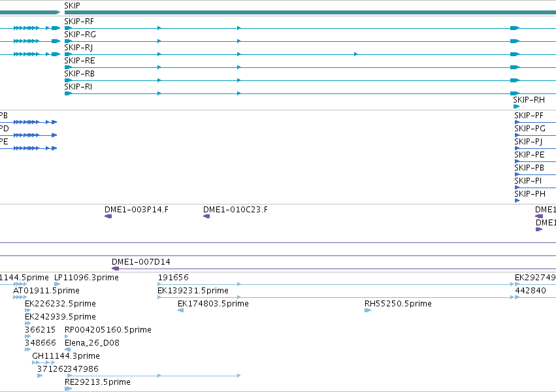Select the SKIP-RI transcript label
Screen dimensions: 556x392
[78, 87]
